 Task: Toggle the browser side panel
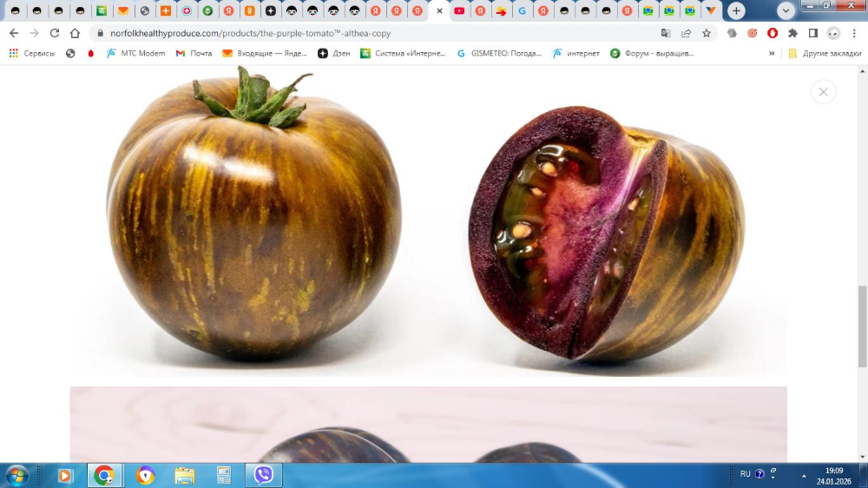pos(813,33)
